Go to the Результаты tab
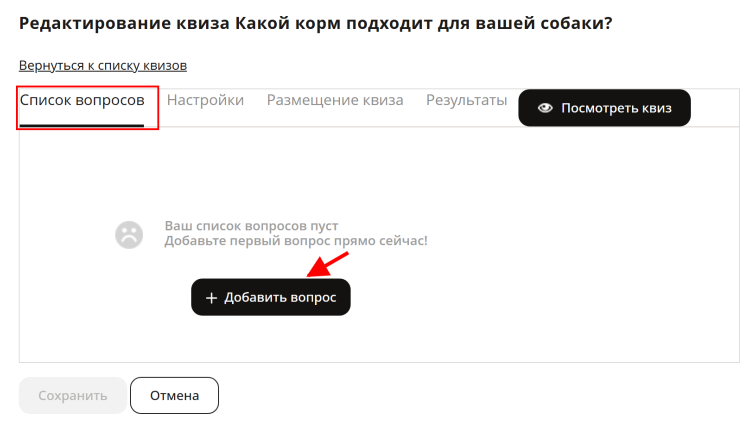The width and height of the screenshot is (740, 430). [x=466, y=100]
